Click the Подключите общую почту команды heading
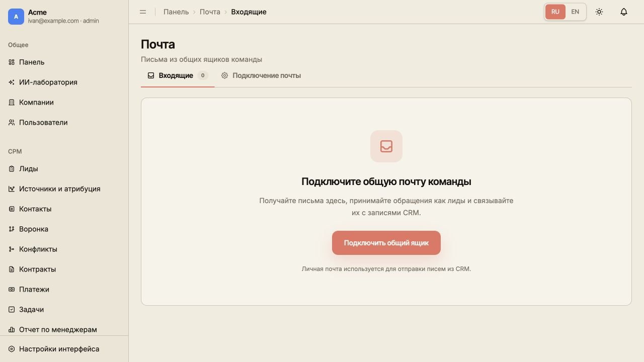The height and width of the screenshot is (362, 644). click(x=386, y=182)
